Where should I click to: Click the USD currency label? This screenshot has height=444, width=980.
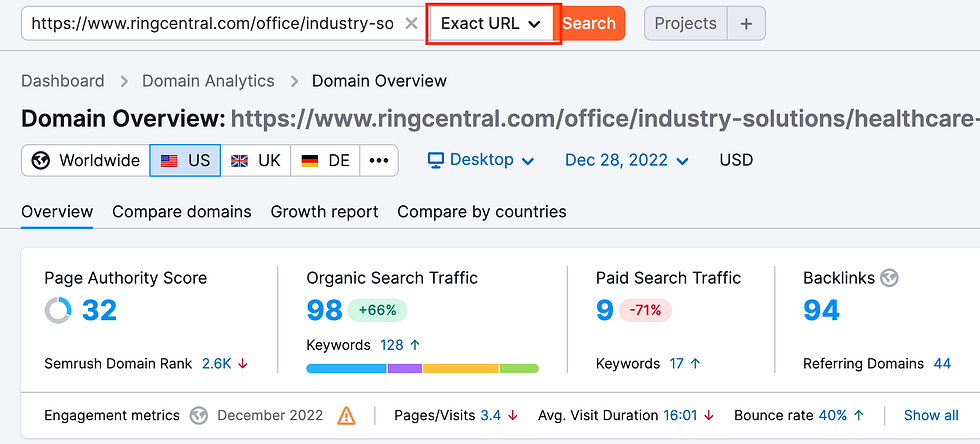[x=736, y=160]
